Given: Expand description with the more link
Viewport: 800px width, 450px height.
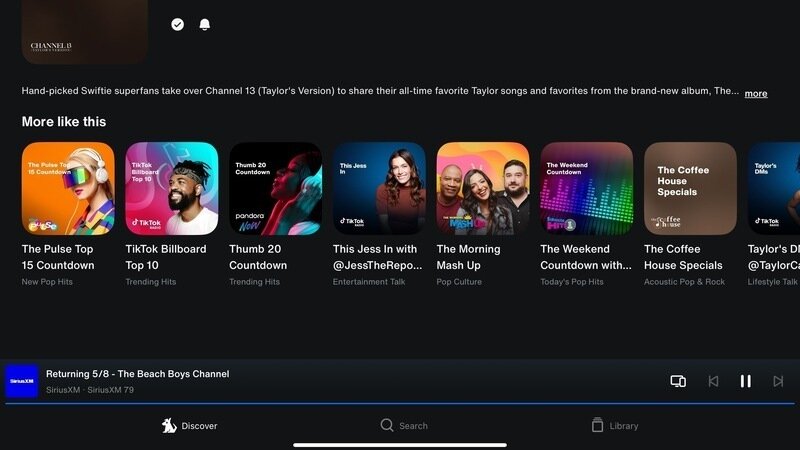Looking at the screenshot, I should (x=756, y=93).
